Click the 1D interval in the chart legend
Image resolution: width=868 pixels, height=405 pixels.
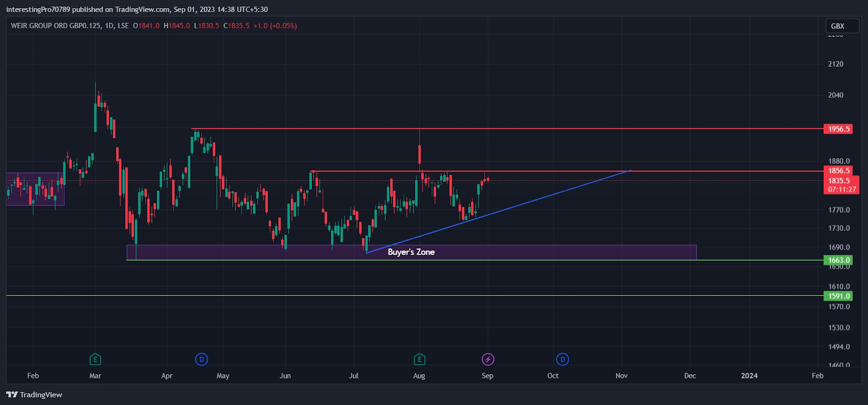[109, 25]
